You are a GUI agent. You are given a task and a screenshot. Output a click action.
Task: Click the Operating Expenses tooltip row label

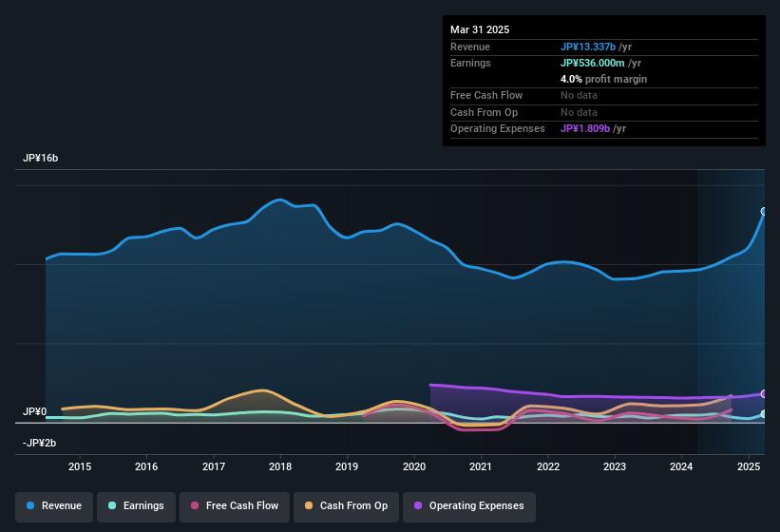pos(498,128)
